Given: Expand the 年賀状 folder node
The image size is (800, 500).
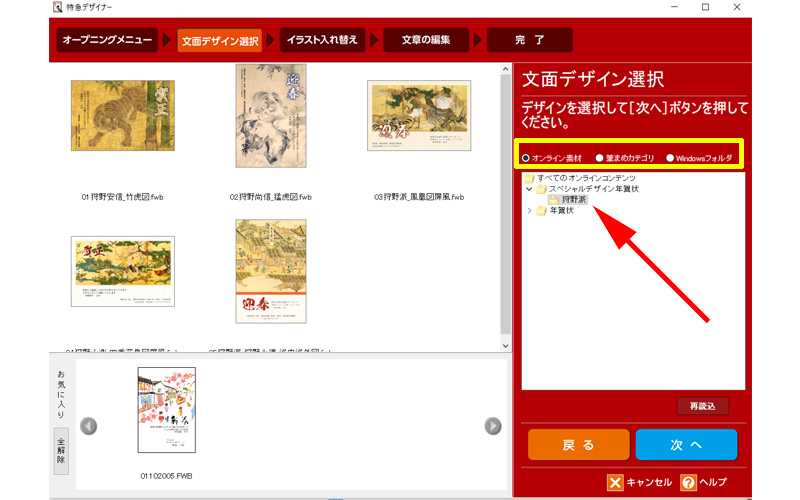Looking at the screenshot, I should [x=529, y=210].
